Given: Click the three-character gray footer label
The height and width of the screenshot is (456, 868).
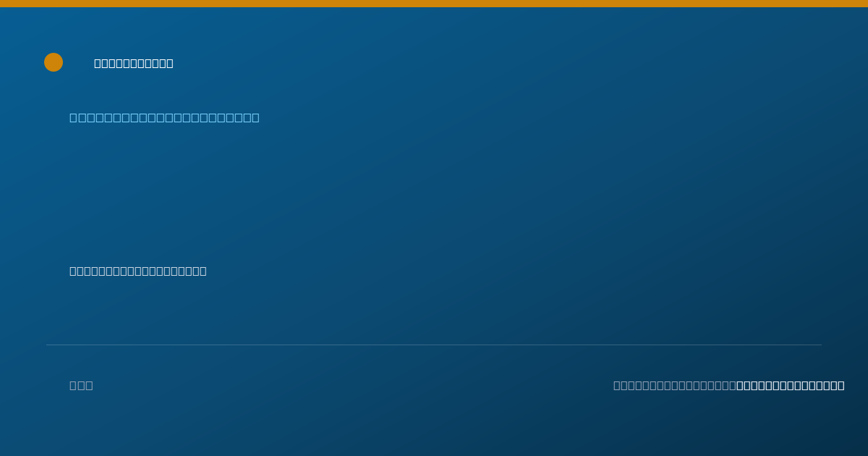Looking at the screenshot, I should click(x=81, y=385).
